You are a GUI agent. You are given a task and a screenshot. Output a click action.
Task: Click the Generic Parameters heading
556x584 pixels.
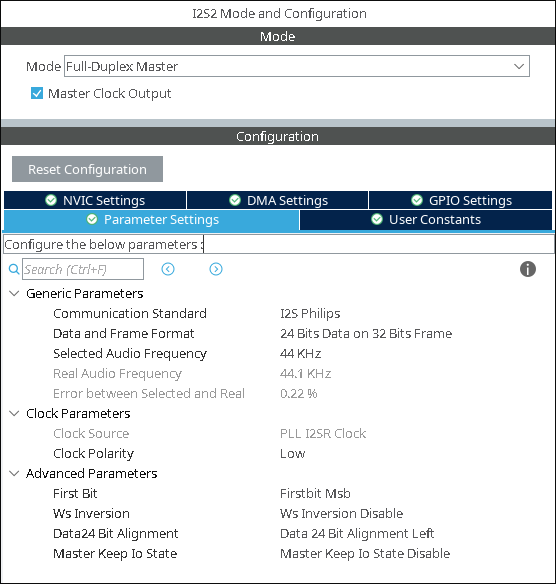[x=85, y=293]
